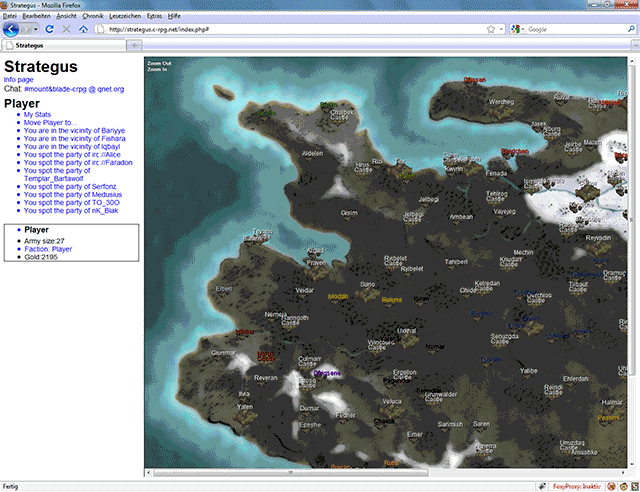Click Haringoth Castle on the map
This screenshot has width=640, height=492.
click(293, 321)
